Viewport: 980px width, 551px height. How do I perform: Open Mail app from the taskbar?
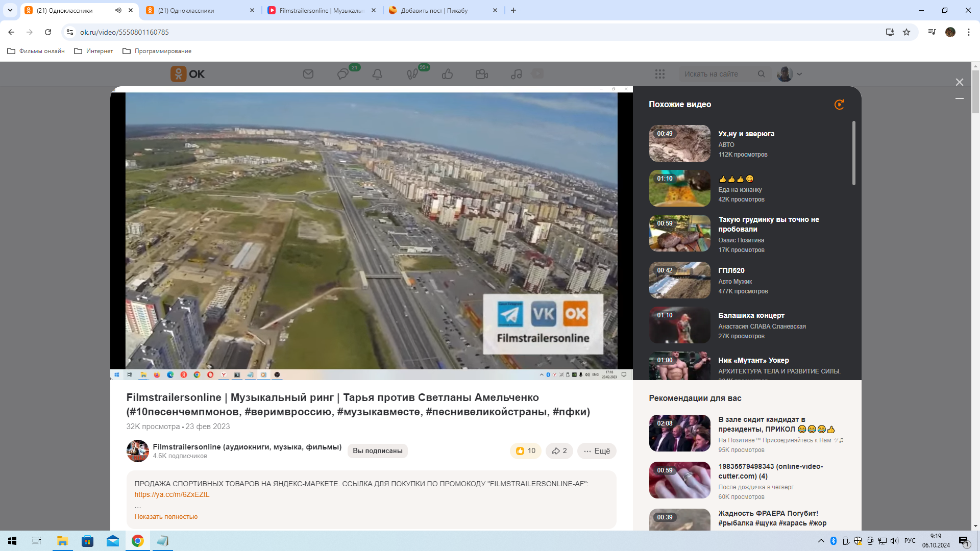(112, 541)
